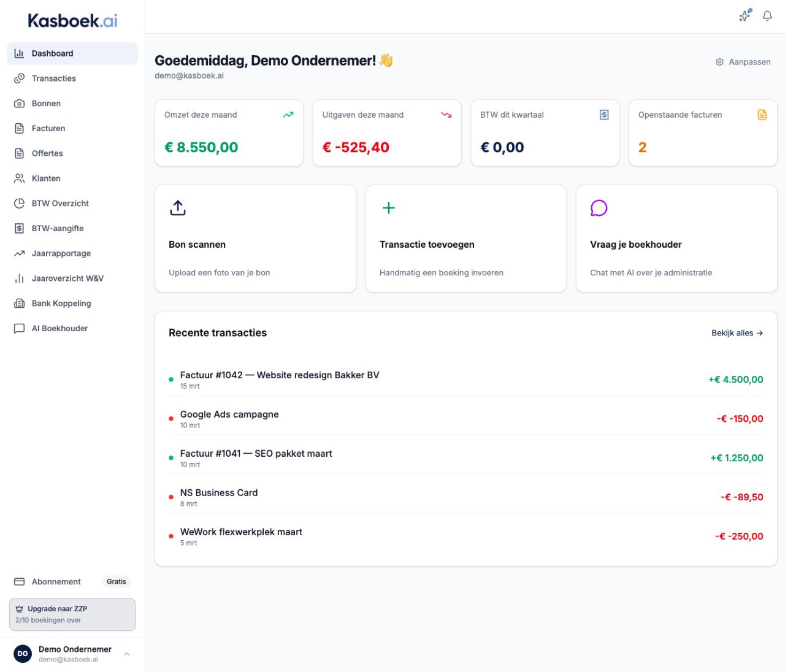This screenshot has height=672, width=785.
Task: Click the BTW Overzicht pie chart icon
Action: pos(20,204)
